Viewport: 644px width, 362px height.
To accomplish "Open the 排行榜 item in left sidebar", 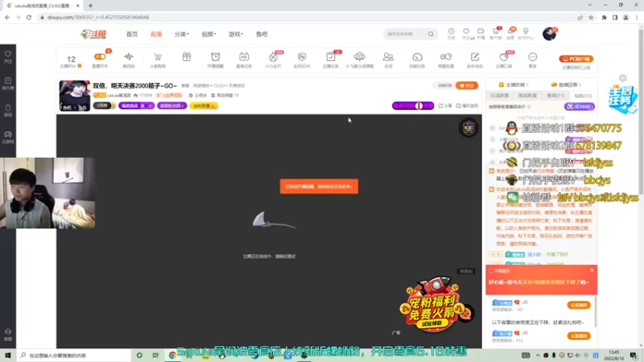I will tap(8, 84).
